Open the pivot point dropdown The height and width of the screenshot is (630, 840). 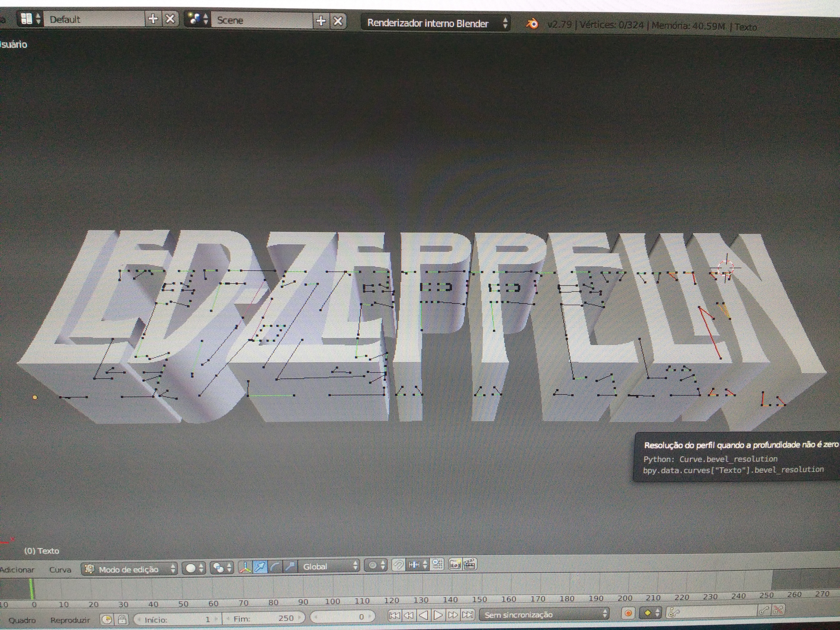tap(222, 568)
